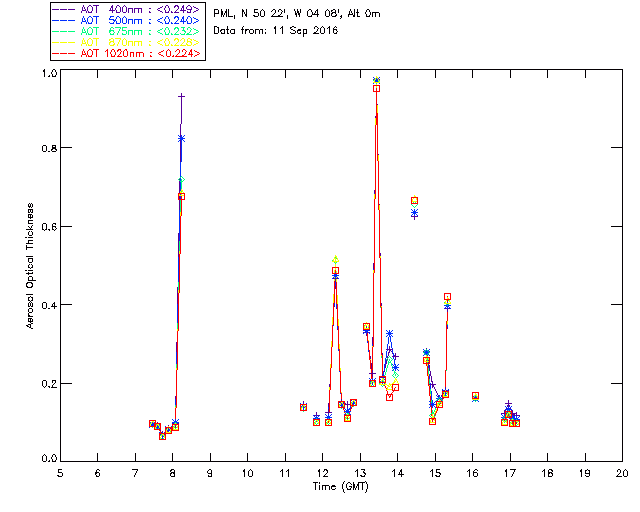Click the x-axis hour label 13

pos(360,473)
